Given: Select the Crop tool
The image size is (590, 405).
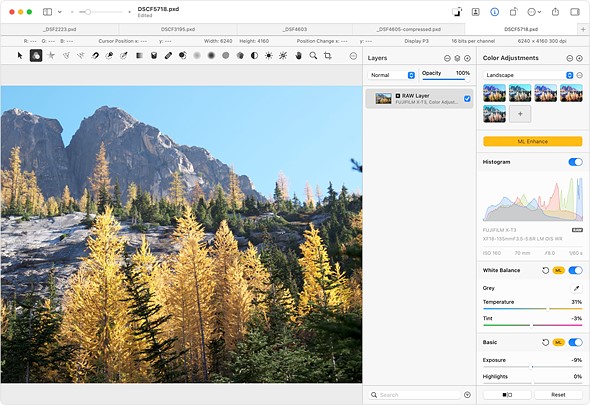Looking at the screenshot, I should click(328, 56).
